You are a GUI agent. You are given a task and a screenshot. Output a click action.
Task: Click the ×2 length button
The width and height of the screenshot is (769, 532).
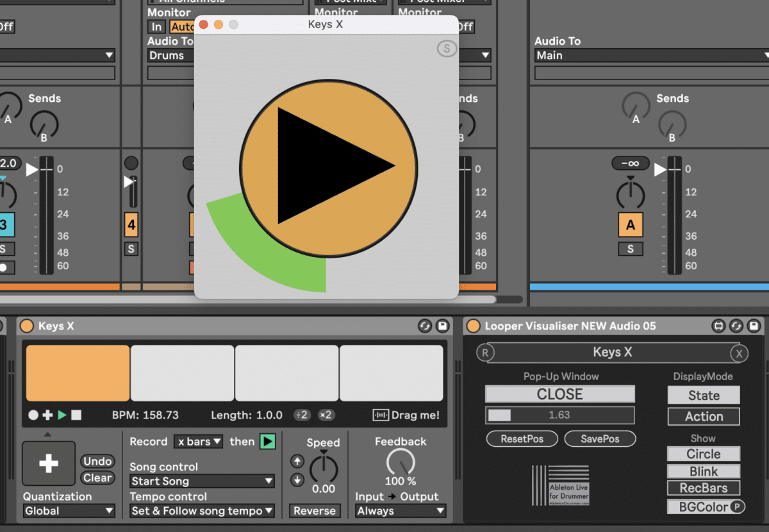(326, 415)
